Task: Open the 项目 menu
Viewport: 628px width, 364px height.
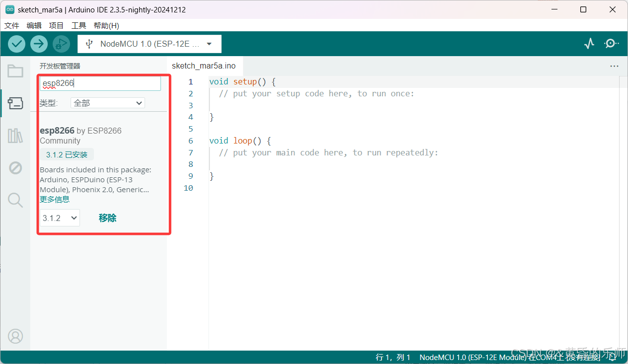Action: coord(56,25)
